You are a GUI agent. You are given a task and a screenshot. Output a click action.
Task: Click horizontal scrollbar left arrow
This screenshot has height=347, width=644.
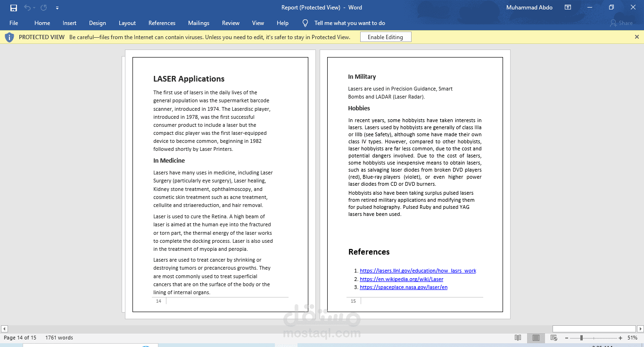4,329
